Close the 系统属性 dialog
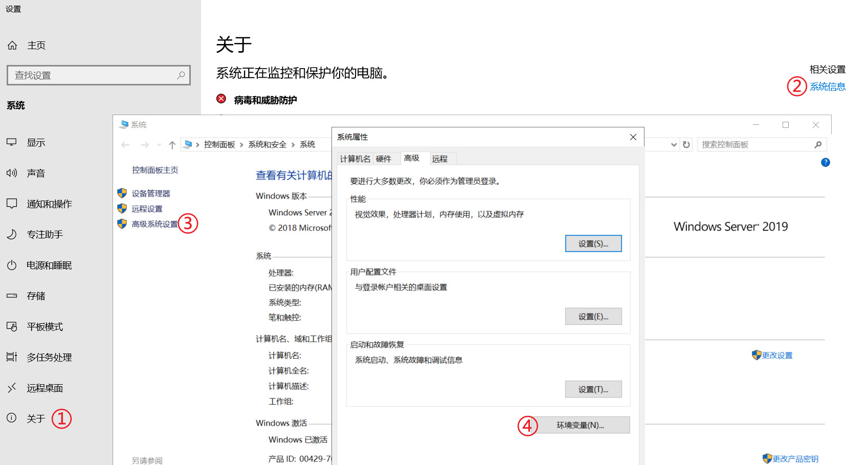Image resolution: width=868 pixels, height=465 pixels. 633,137
